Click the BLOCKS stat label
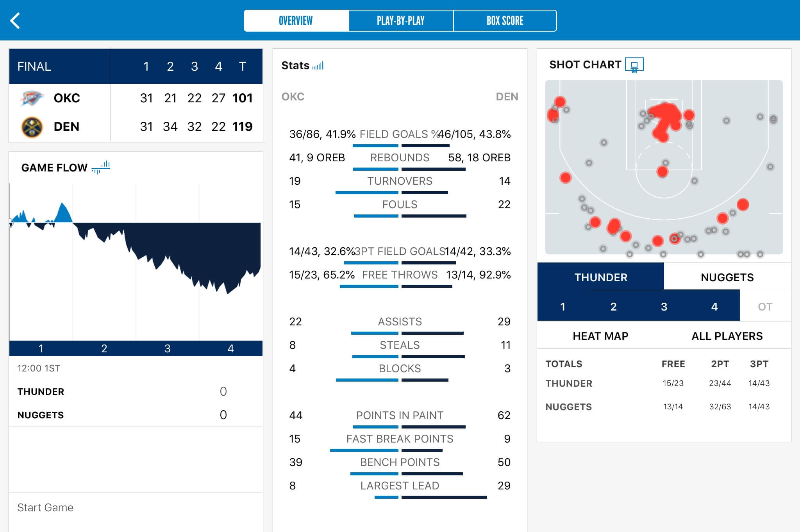The height and width of the screenshot is (532, 800). click(x=400, y=369)
